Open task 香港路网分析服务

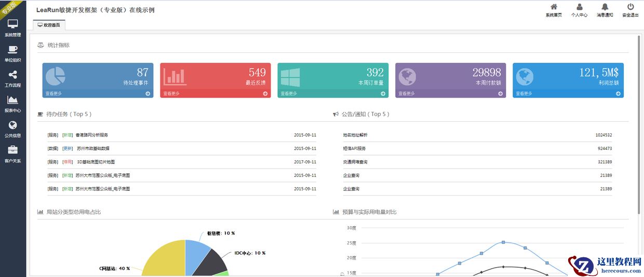[92, 135]
